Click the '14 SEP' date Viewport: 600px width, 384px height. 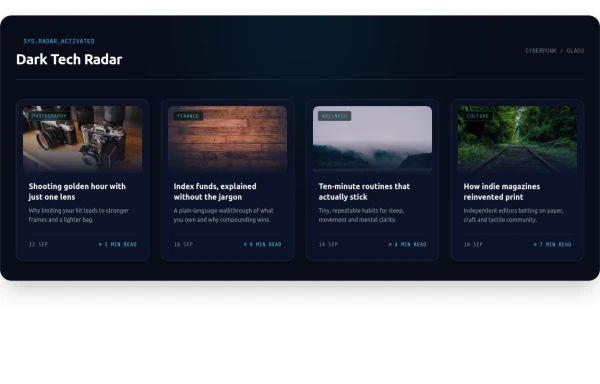click(328, 244)
